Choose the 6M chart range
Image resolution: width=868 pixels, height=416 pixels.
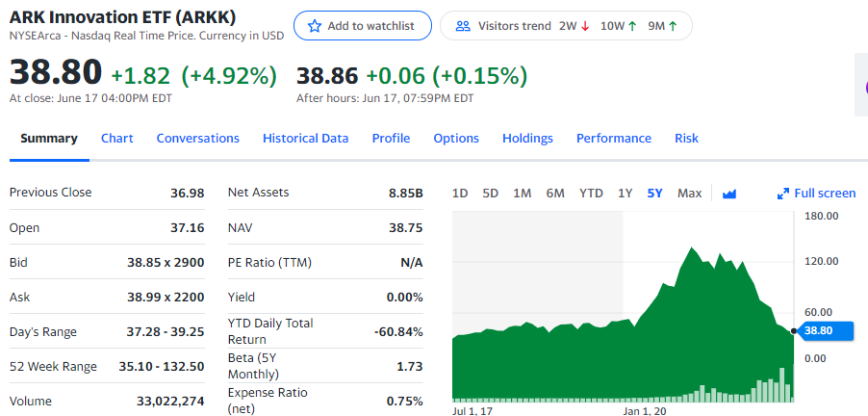(555, 194)
